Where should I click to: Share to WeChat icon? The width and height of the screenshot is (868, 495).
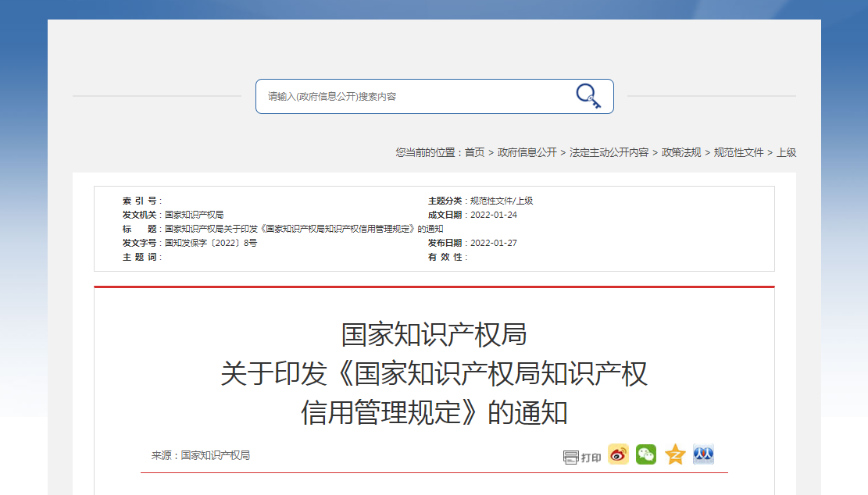click(x=646, y=454)
